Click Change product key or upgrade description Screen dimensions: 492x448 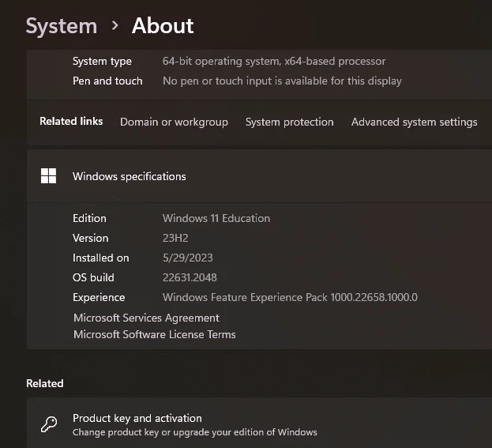[195, 432]
